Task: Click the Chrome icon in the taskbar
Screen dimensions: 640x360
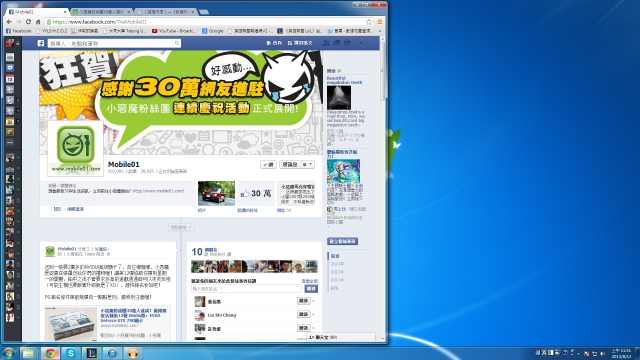Action: coord(50,353)
